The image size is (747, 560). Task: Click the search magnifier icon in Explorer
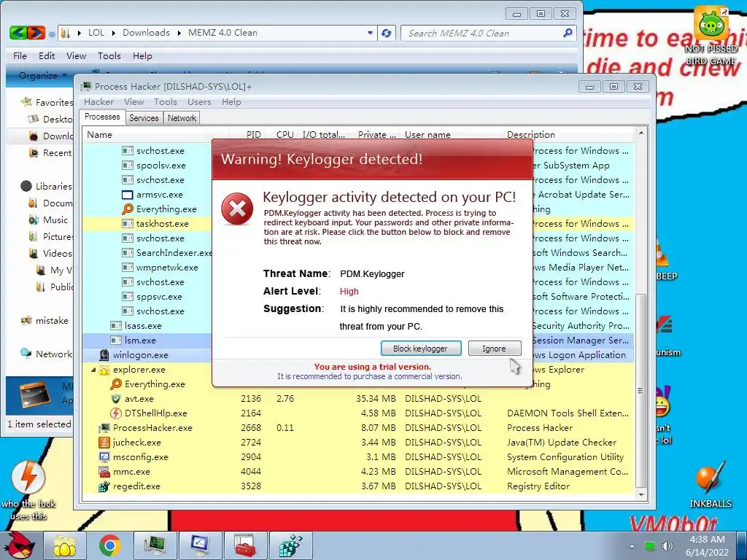pyautogui.click(x=568, y=33)
